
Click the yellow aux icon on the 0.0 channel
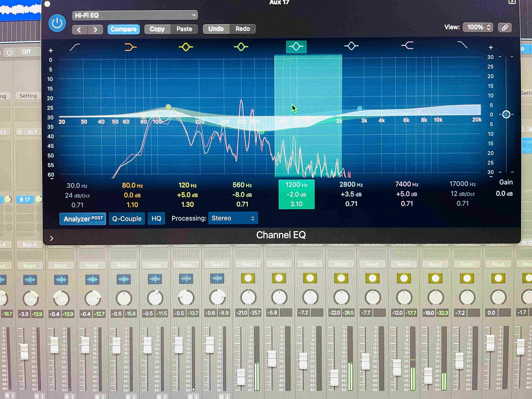pos(498,278)
